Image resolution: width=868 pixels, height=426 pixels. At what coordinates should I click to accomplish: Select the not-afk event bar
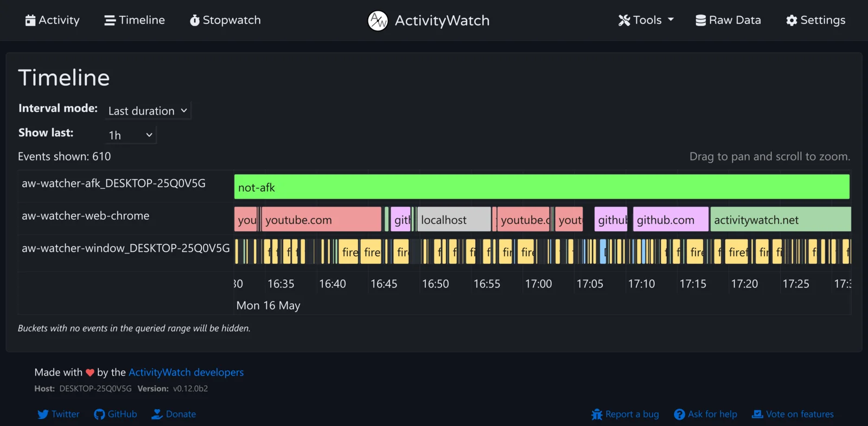coord(542,187)
